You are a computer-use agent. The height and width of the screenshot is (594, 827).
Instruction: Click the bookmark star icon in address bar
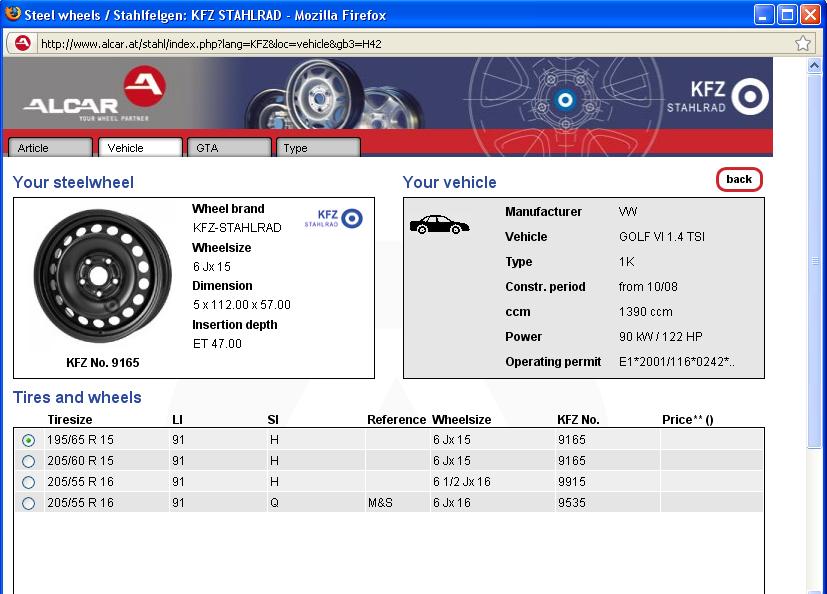point(803,43)
